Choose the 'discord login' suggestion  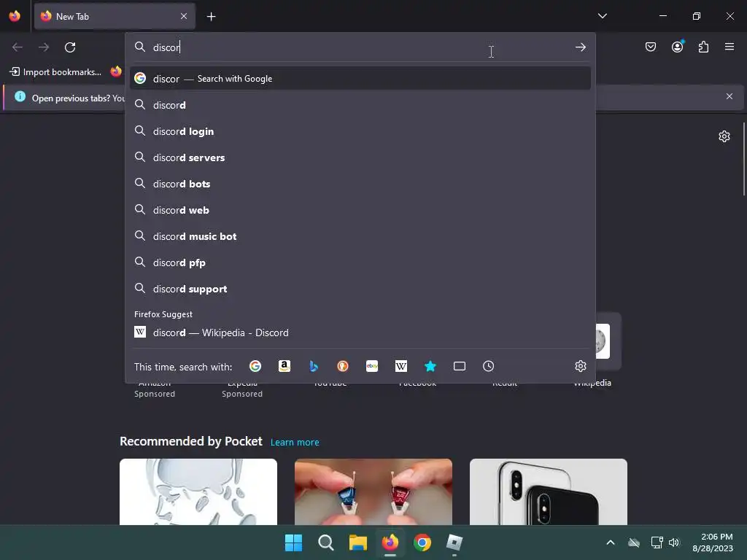click(360, 131)
